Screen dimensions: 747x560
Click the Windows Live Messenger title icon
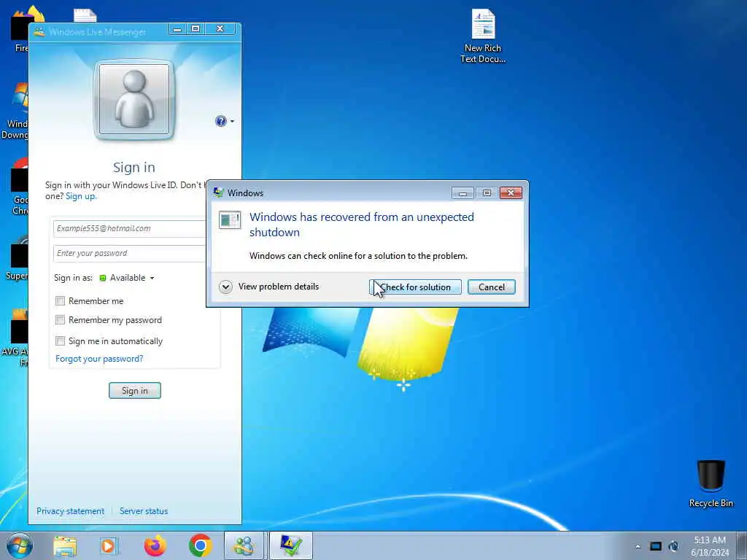(39, 32)
